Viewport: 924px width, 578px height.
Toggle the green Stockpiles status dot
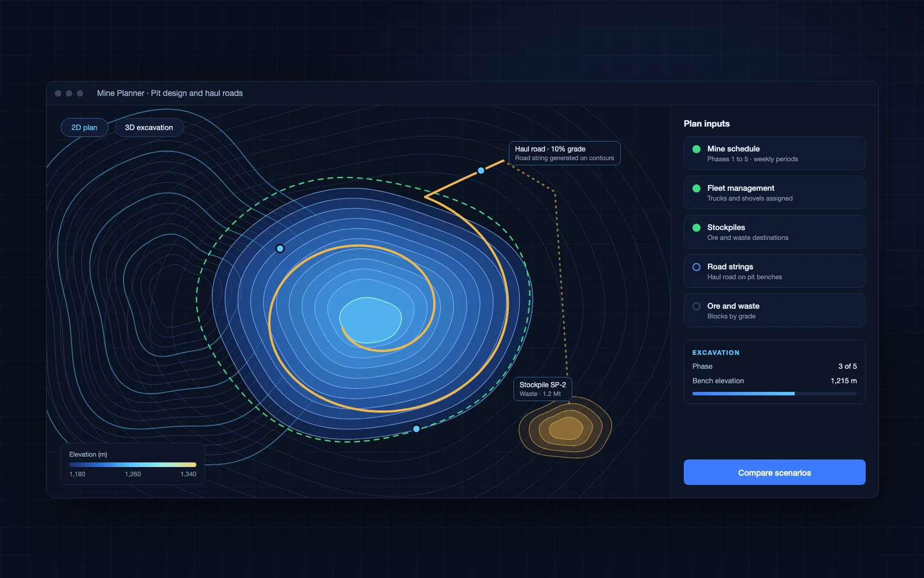click(x=696, y=228)
